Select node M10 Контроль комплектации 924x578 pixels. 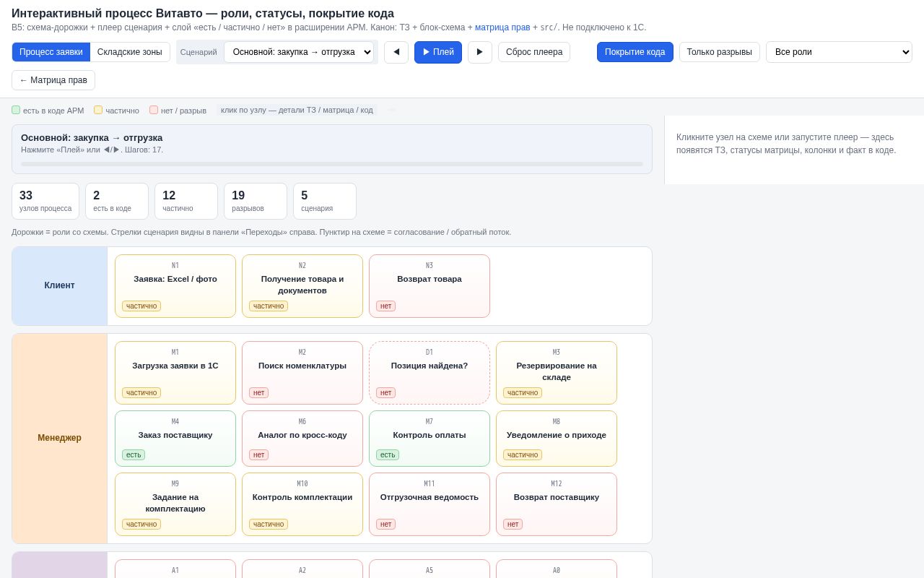click(302, 504)
